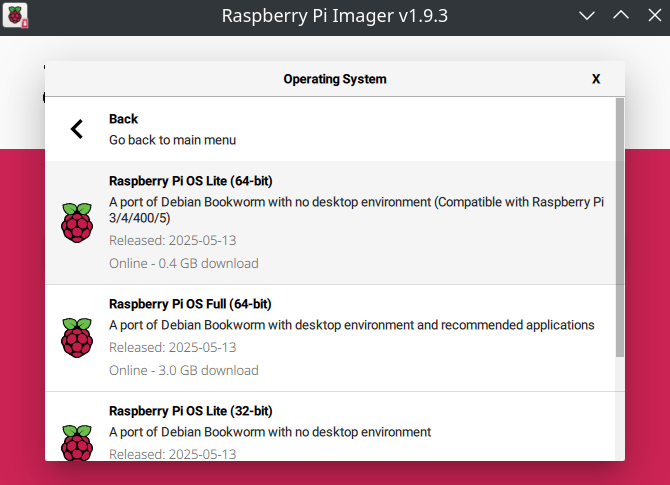Click the raspberry icon for OS Lite (64-bit)
The height and width of the screenshot is (485, 670).
click(x=77, y=223)
